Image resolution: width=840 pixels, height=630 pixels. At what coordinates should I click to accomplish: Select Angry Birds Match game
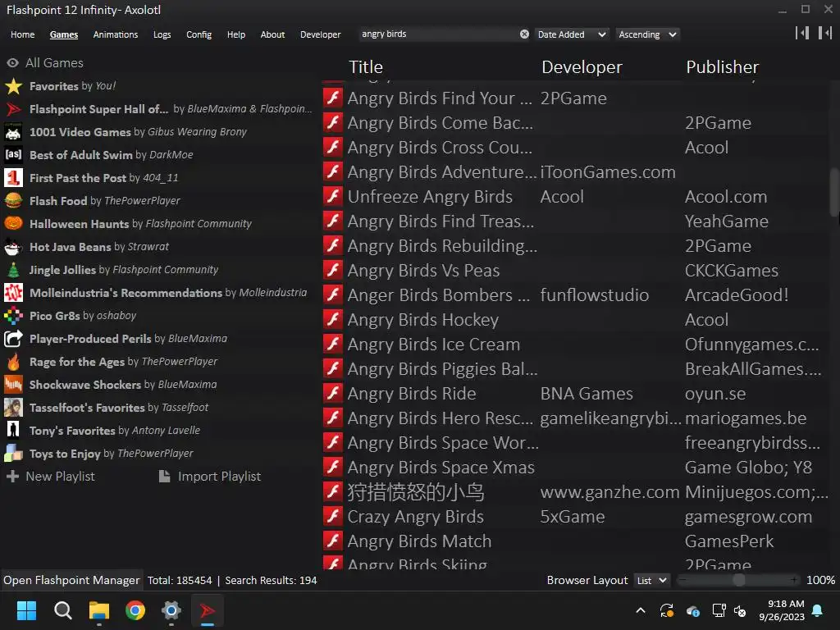(x=577, y=541)
